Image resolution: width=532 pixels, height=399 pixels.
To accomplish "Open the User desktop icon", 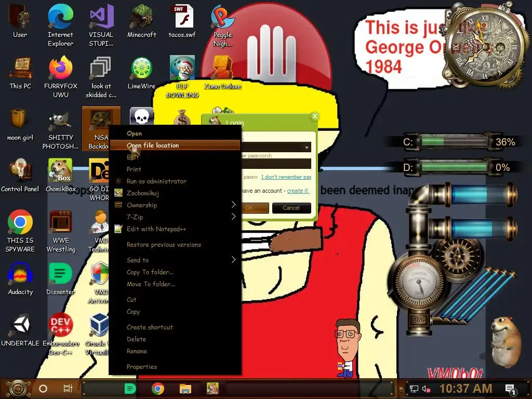I will click(20, 21).
